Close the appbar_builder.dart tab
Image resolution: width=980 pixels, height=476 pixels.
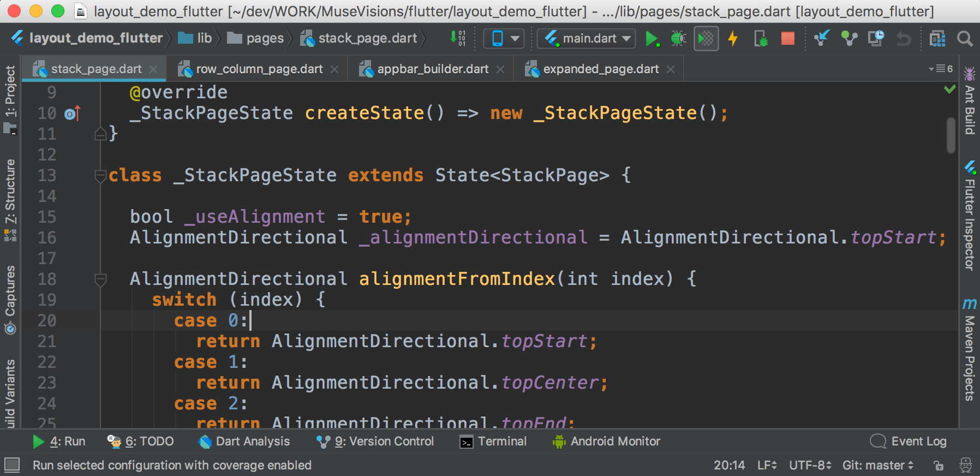[x=500, y=69]
